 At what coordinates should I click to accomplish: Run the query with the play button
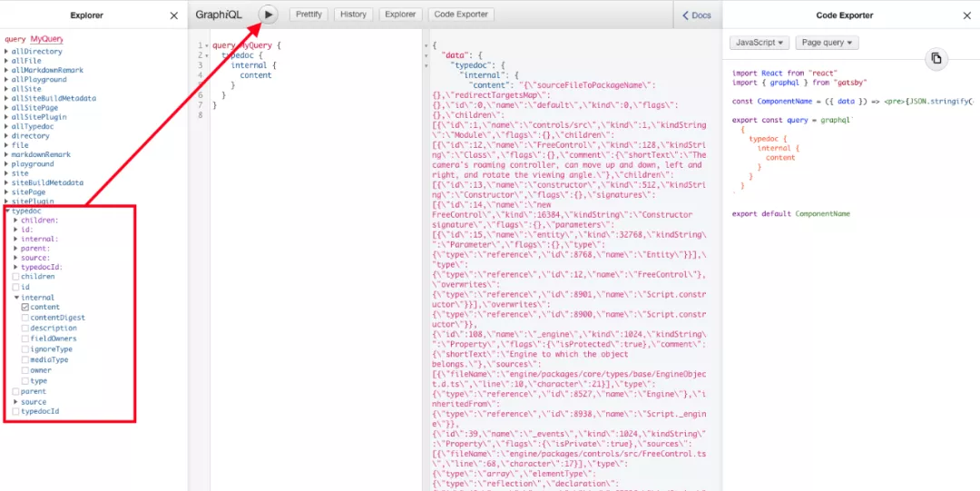(268, 15)
